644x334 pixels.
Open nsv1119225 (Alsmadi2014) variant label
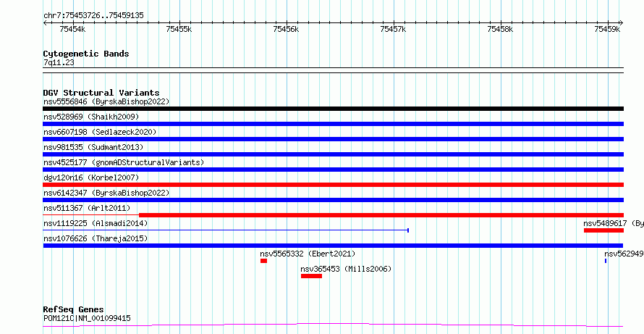pos(96,223)
